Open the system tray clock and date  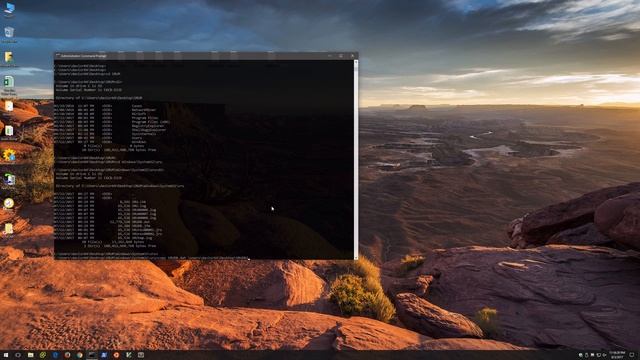pos(617,355)
